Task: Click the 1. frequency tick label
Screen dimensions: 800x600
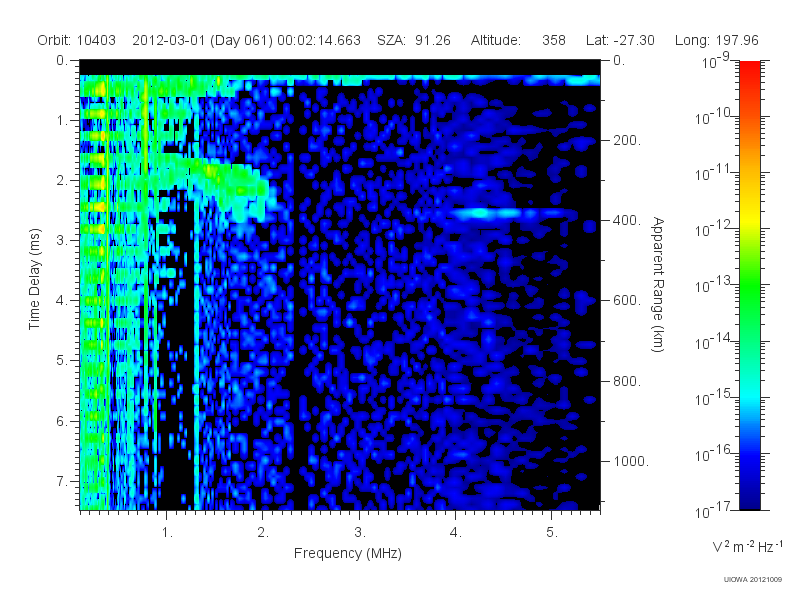Action: [x=167, y=533]
